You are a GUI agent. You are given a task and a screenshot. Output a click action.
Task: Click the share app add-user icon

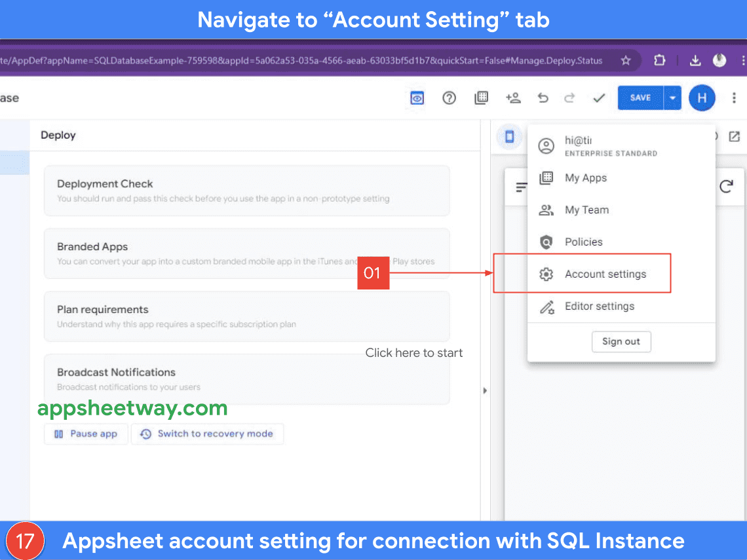tap(513, 98)
